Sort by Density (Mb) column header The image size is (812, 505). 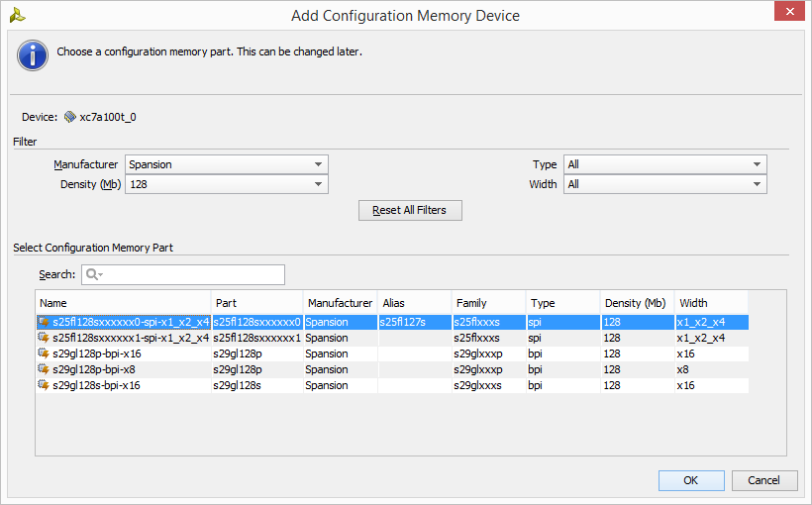click(x=638, y=303)
